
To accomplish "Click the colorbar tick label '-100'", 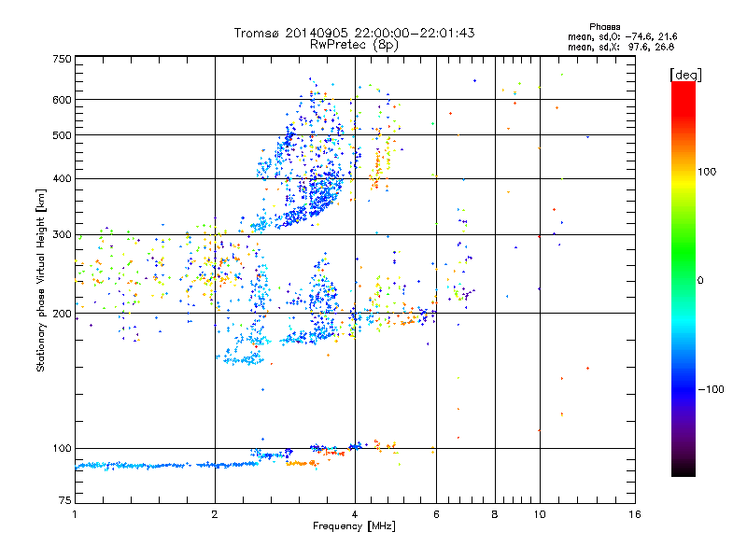I will [711, 389].
